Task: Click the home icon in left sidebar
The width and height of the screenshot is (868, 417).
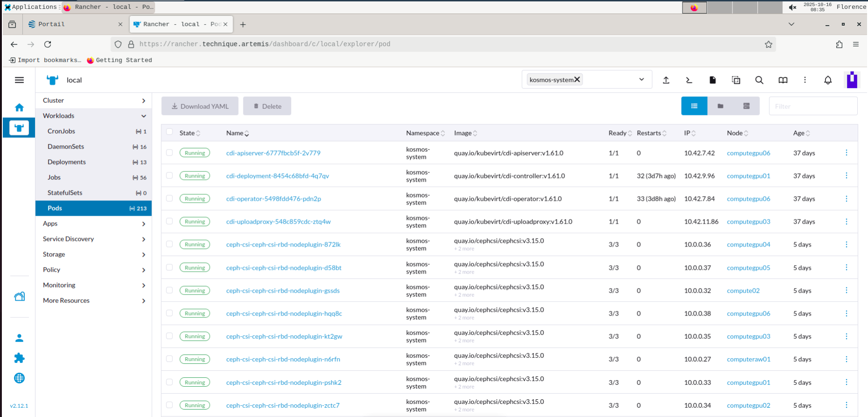Action: tap(19, 107)
